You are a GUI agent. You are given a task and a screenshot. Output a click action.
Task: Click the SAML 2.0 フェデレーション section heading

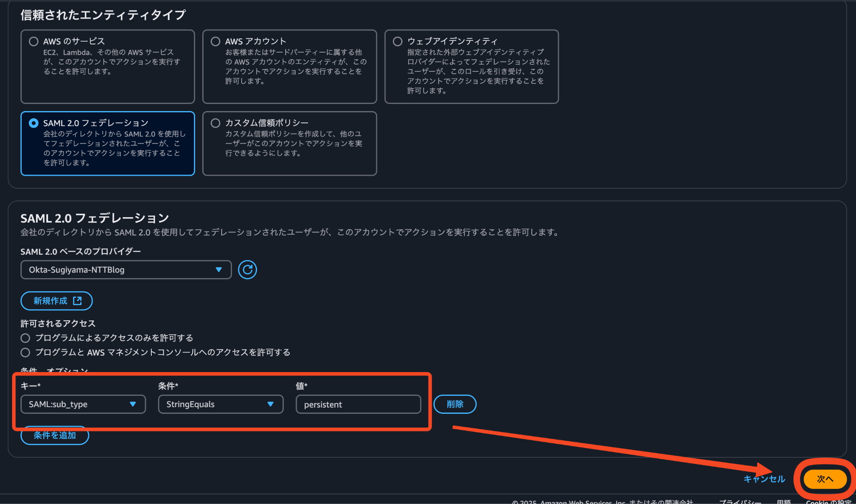[x=95, y=218]
